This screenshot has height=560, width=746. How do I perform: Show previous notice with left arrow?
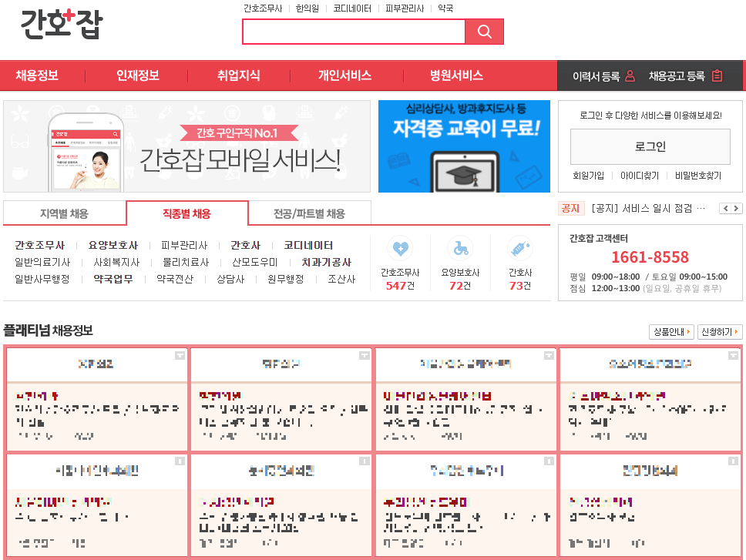(725, 208)
